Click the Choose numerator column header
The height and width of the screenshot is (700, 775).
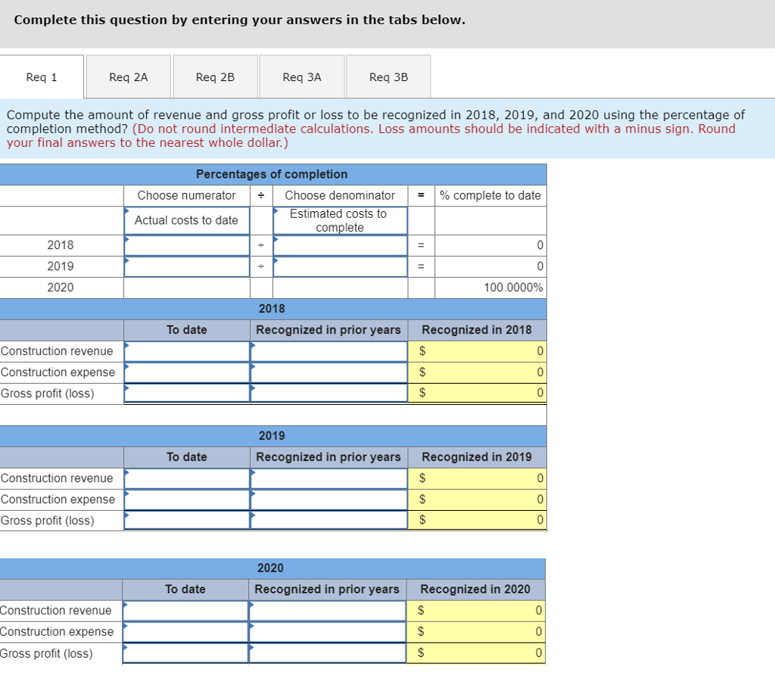[187, 196]
